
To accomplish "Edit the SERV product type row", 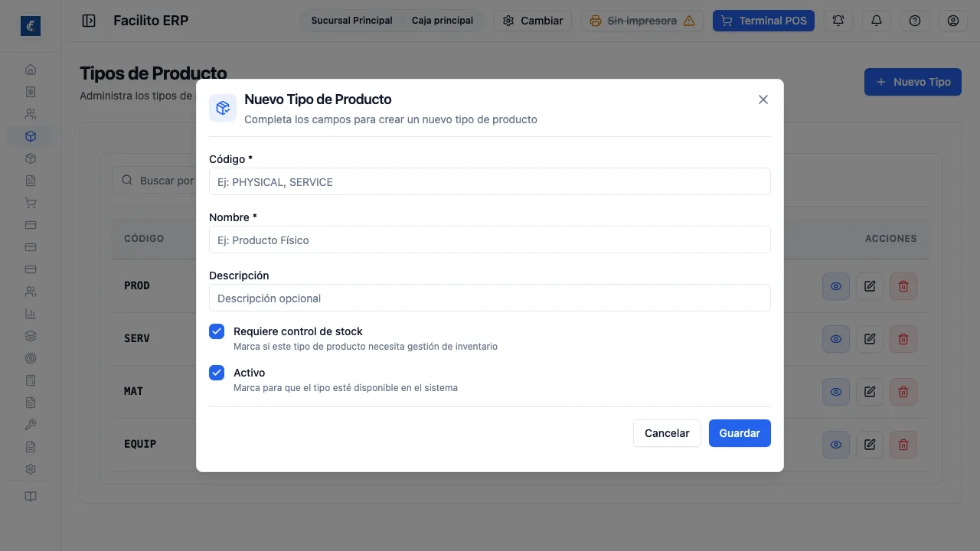I will click(x=870, y=339).
